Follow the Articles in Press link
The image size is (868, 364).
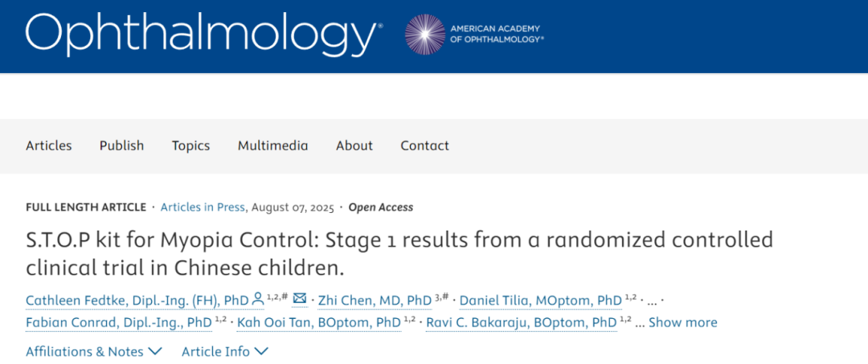coord(202,207)
